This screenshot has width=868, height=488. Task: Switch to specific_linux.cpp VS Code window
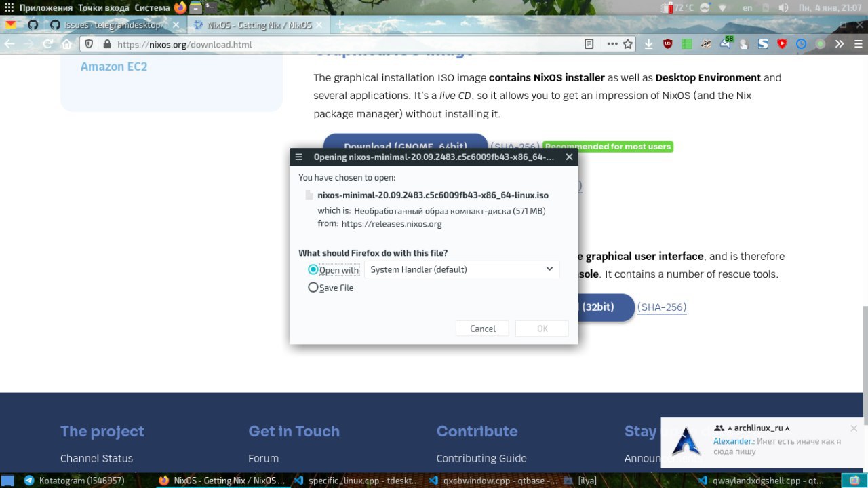tap(357, 480)
